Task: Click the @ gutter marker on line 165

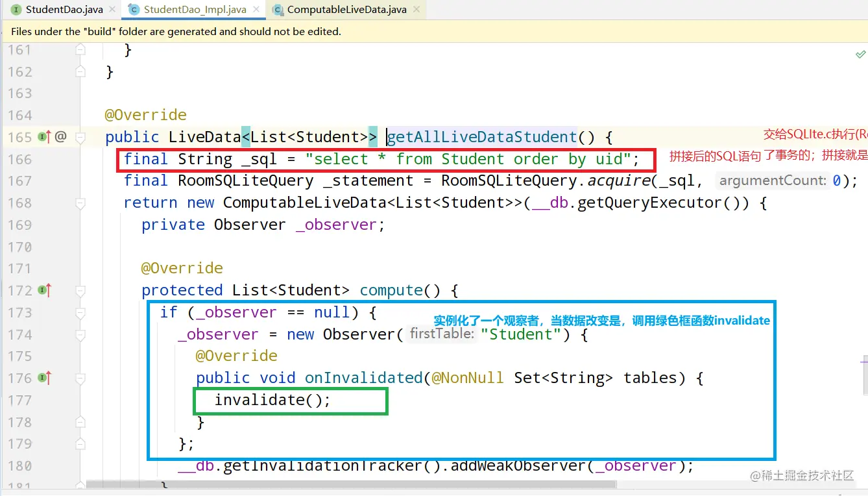Action: 60,137
